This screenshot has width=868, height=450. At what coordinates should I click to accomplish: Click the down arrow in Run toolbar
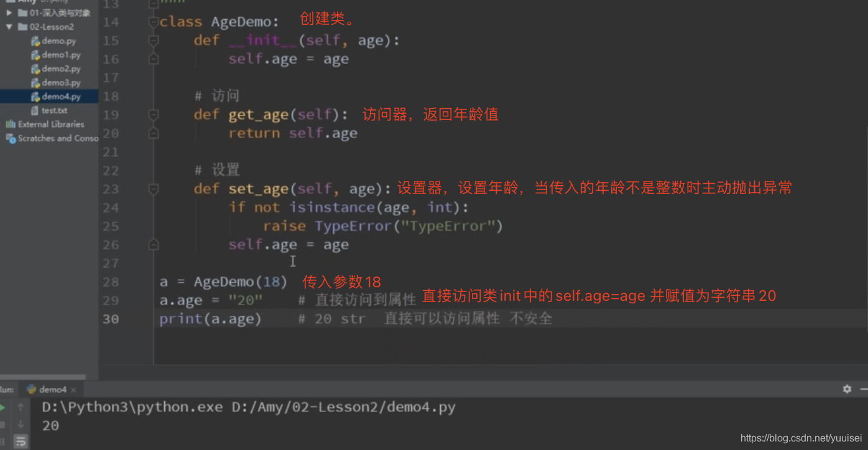pyautogui.click(x=21, y=425)
